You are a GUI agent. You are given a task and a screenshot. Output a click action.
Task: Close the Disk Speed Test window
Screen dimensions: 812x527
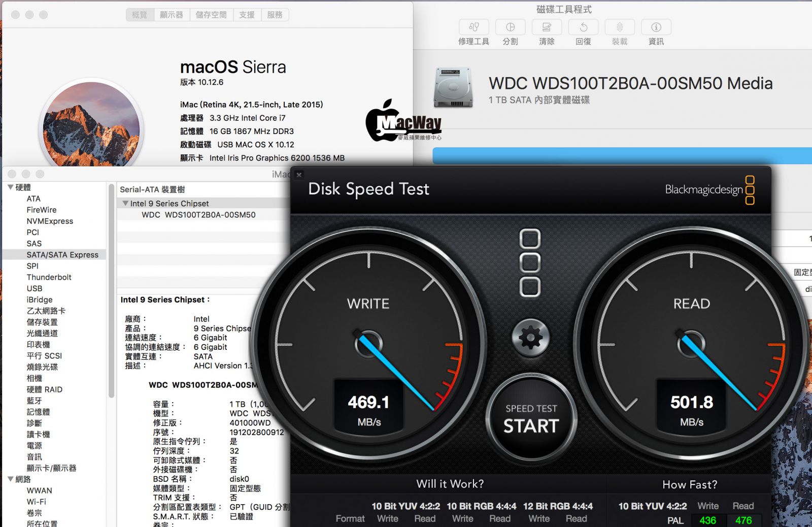pyautogui.click(x=299, y=175)
